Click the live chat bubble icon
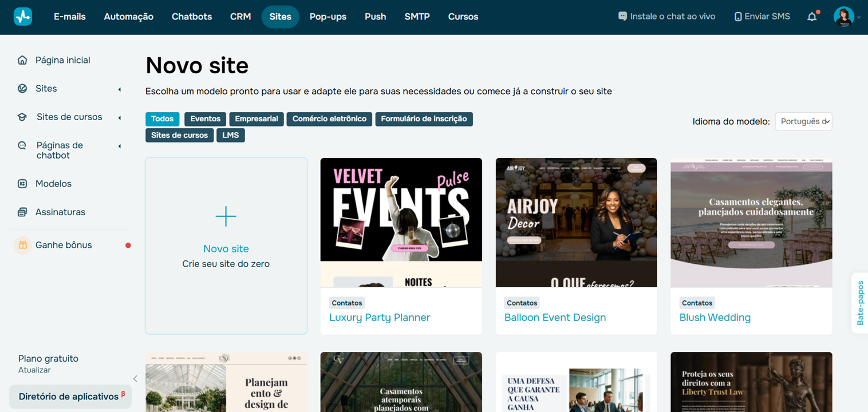Viewport: 868px width, 412px height. coord(622,17)
